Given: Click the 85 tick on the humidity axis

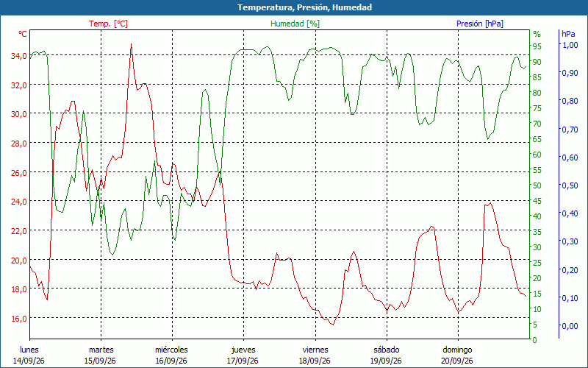Looking at the screenshot, I should [537, 77].
